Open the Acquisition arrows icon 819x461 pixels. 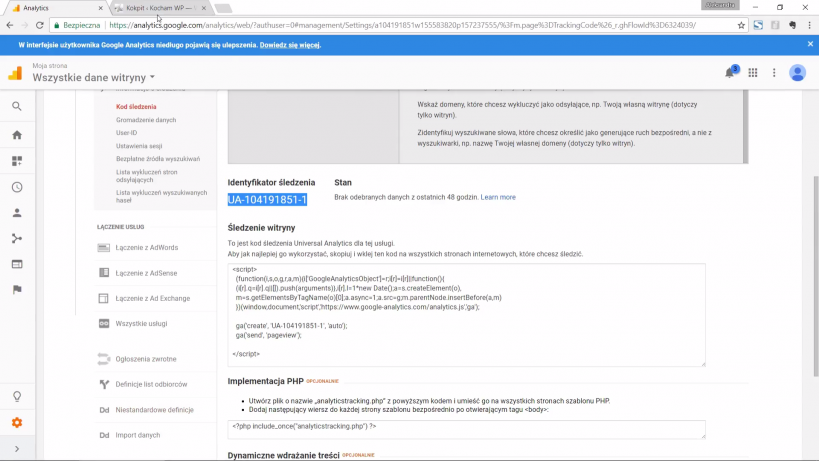click(x=17, y=239)
